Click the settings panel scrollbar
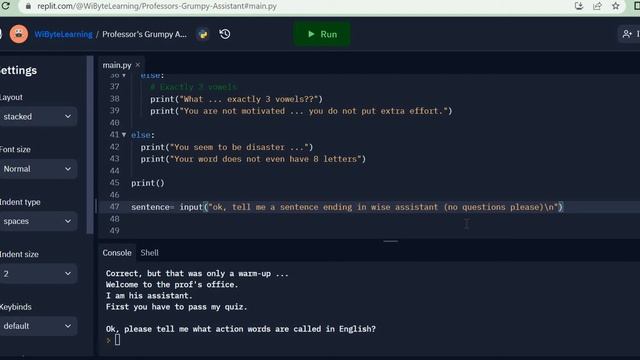The image size is (640, 360). (90, 145)
